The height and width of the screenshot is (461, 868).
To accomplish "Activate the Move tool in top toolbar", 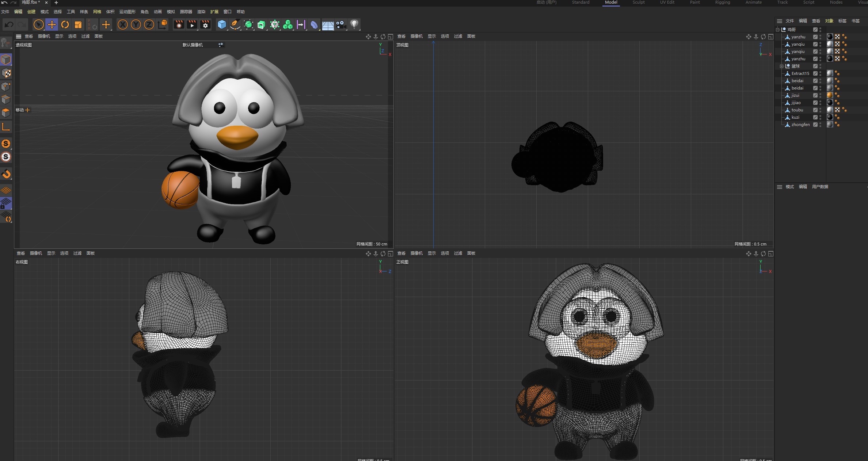I will tap(52, 24).
